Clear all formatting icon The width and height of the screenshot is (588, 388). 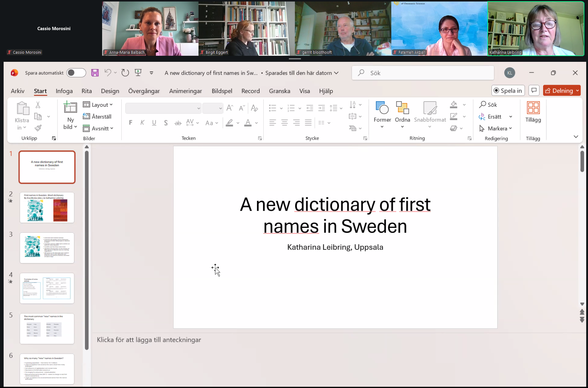[254, 108]
